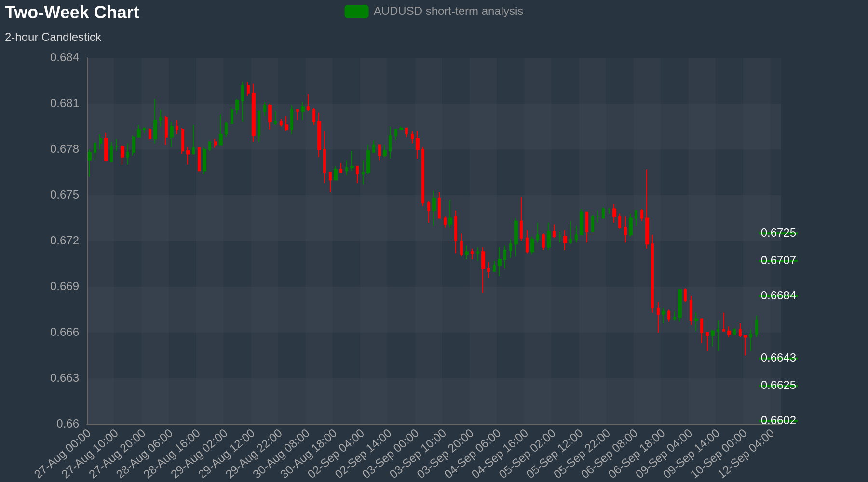Click the 03-Sep 00:00 x-axis label
The width and height of the screenshot is (868, 482).
click(x=391, y=454)
